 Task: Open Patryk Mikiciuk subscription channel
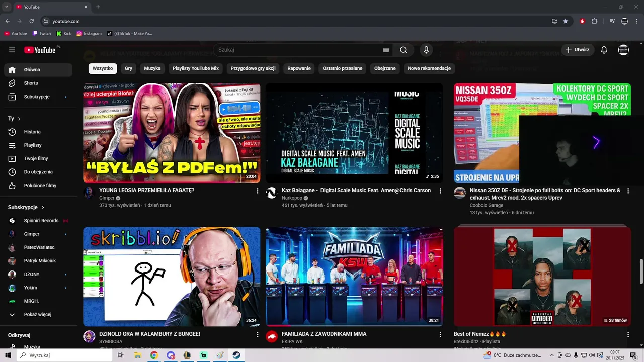tap(38, 261)
